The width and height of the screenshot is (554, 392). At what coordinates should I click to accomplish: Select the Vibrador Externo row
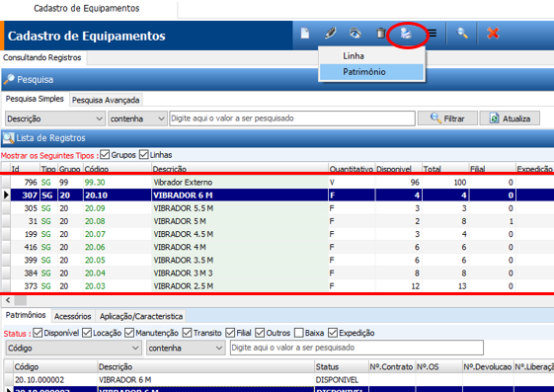click(x=277, y=183)
